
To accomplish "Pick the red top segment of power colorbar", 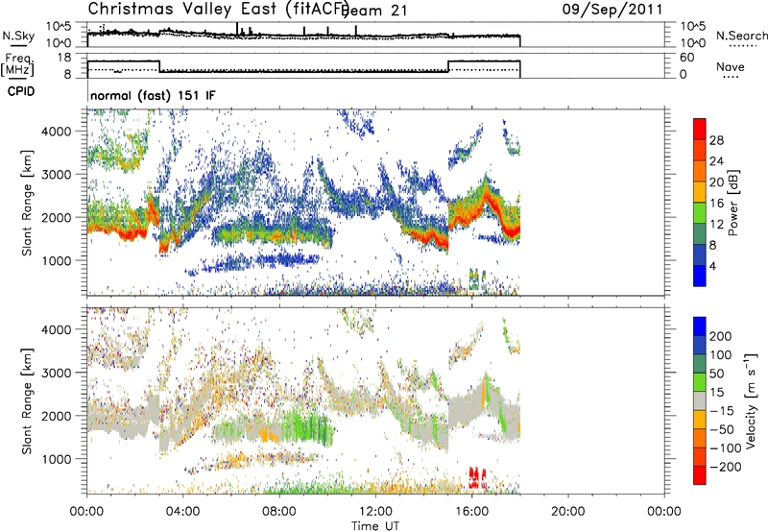I will pos(700,129).
